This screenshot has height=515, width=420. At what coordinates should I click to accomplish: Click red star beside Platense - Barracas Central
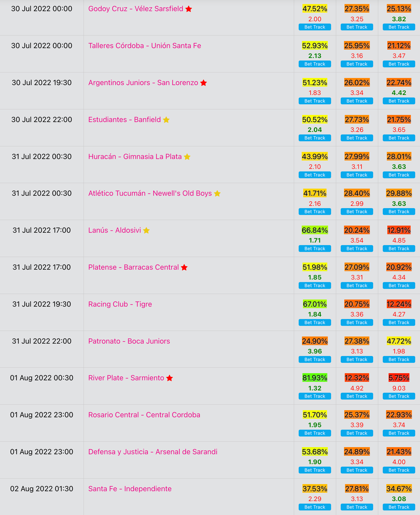[184, 267]
